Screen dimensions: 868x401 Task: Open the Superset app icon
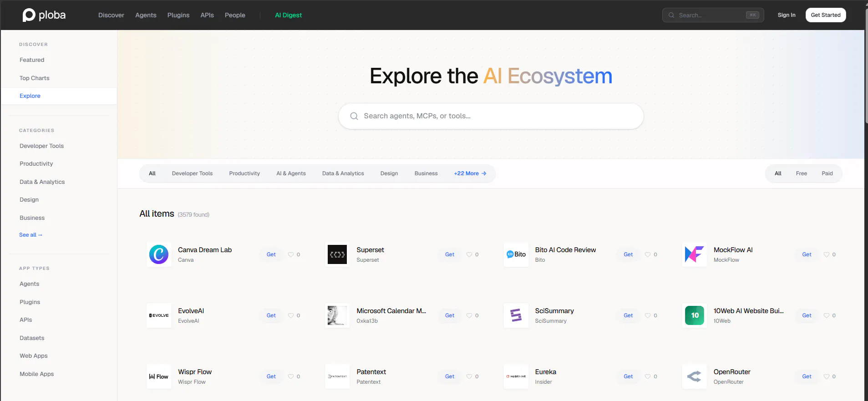(x=337, y=254)
